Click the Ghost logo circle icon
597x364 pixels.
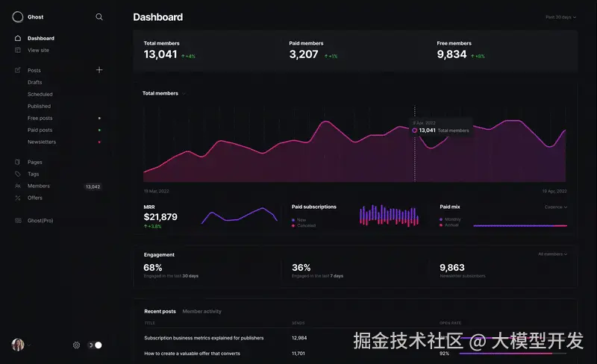(x=17, y=16)
